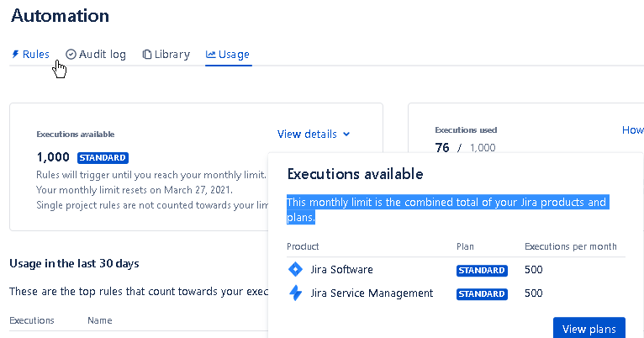This screenshot has height=338, width=644.
Task: Click the Usage in the last 30 days heading
Action: (74, 263)
